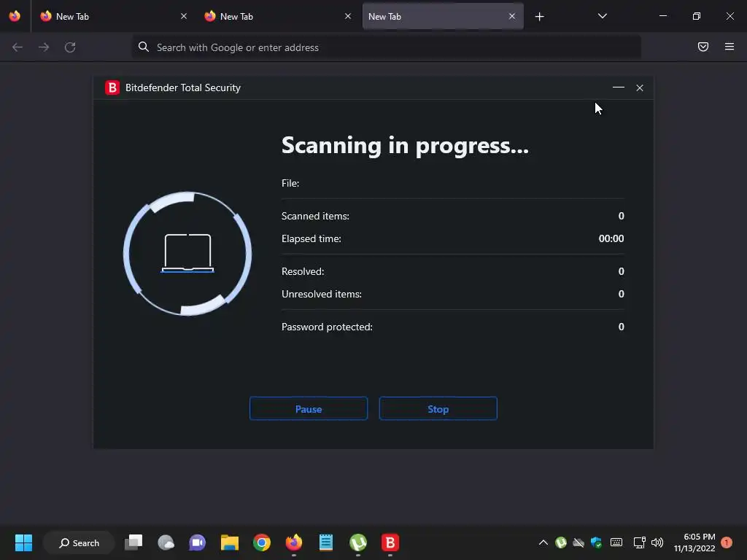Screen dimensions: 747x560
Task: Open the Firefox hamburger application menu
Action: pyautogui.click(x=729, y=47)
